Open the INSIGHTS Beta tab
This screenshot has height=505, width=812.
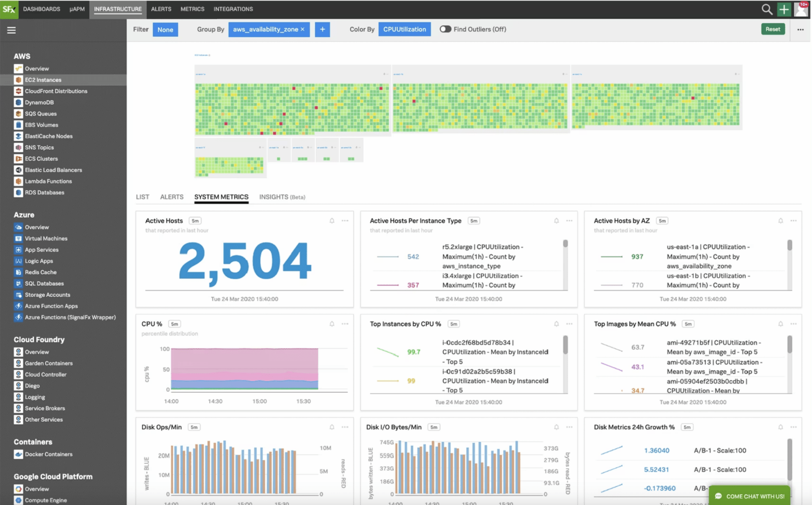point(282,197)
